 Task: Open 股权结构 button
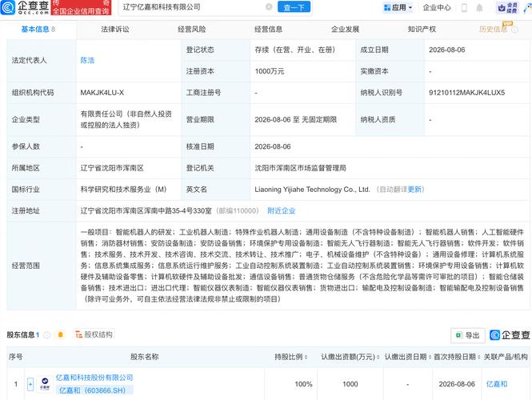[94, 334]
